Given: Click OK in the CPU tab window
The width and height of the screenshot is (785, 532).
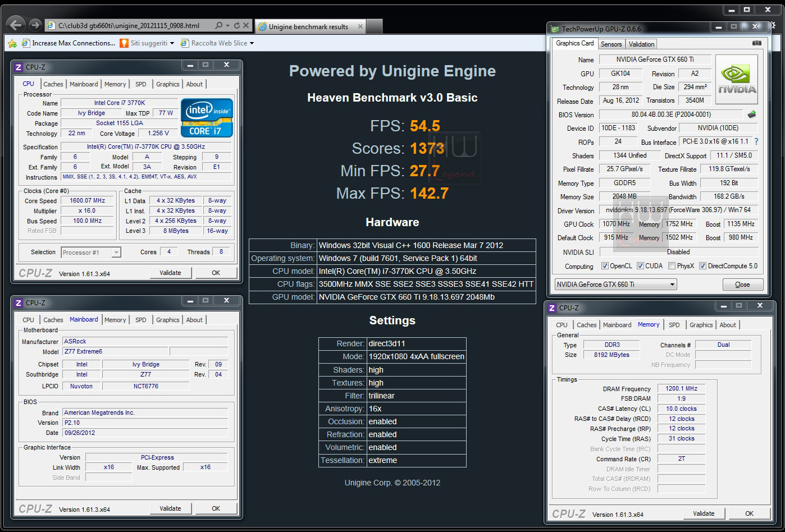Looking at the screenshot, I should [x=216, y=273].
